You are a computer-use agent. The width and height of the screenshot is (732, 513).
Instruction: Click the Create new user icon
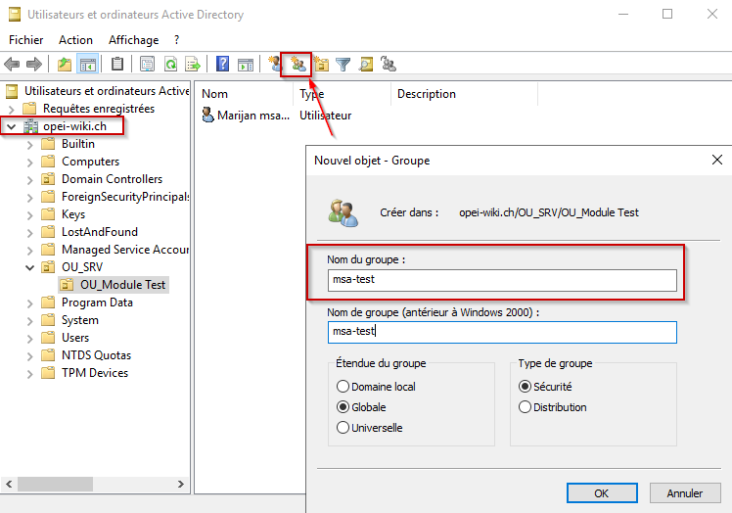point(275,63)
